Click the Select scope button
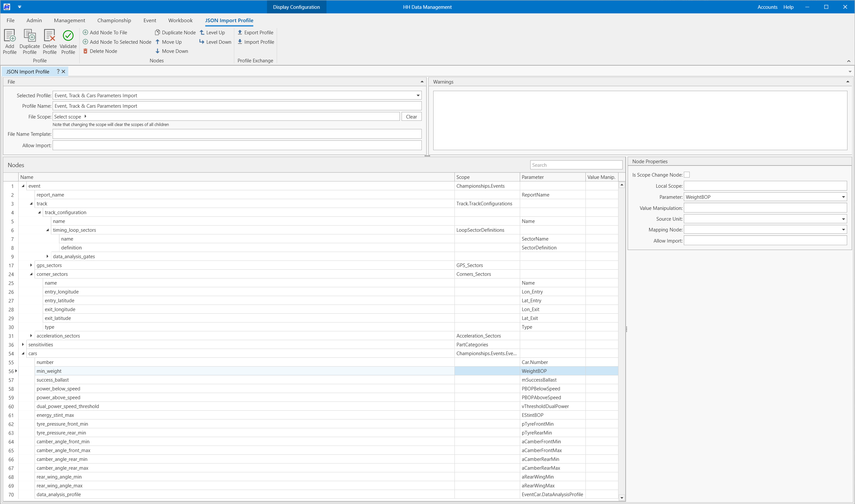The image size is (855, 504). tap(70, 117)
